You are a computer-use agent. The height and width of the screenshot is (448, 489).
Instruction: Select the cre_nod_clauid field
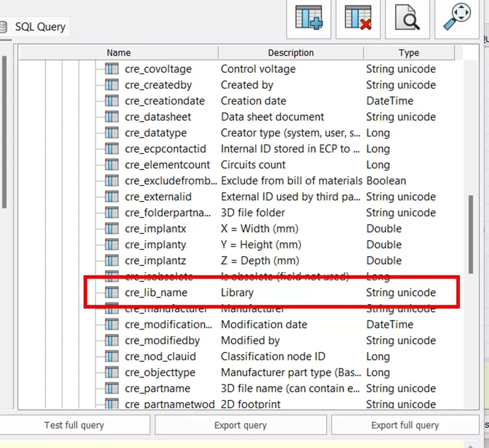160,357
